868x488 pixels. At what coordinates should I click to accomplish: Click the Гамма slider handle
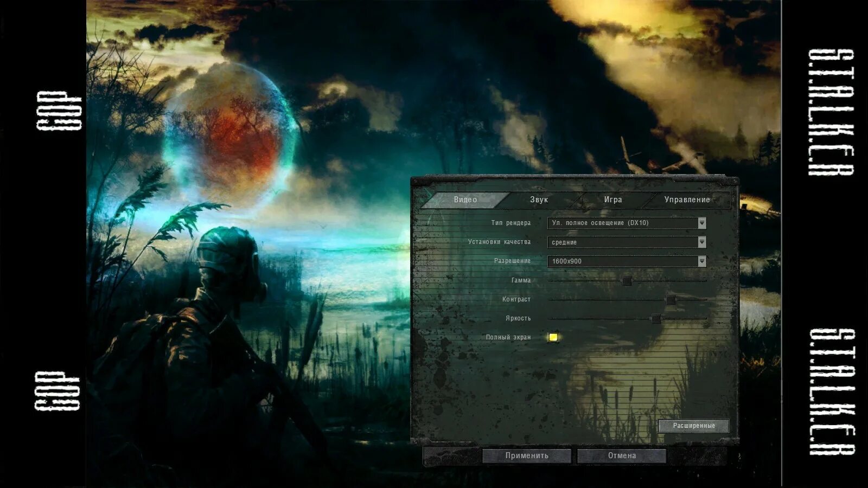(x=627, y=281)
